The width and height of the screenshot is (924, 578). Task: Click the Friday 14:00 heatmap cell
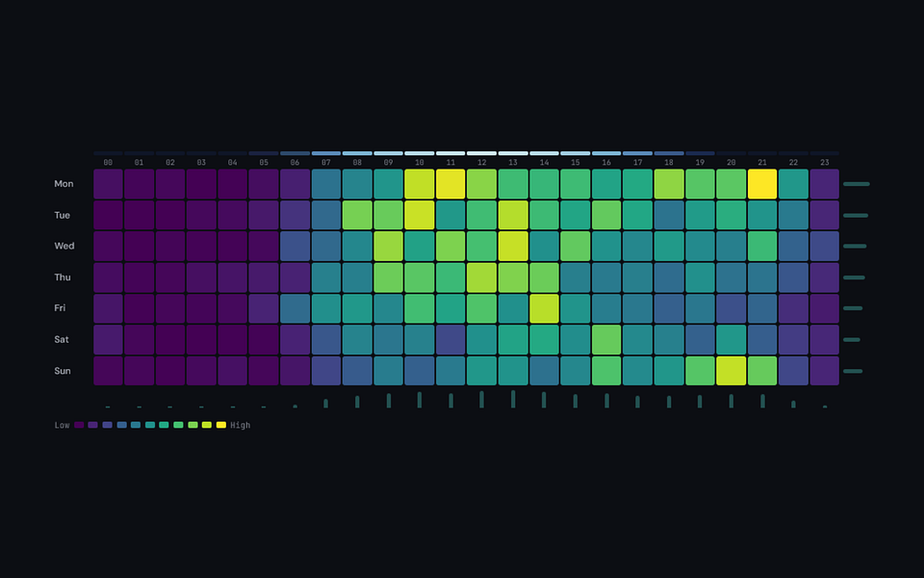[544, 308]
